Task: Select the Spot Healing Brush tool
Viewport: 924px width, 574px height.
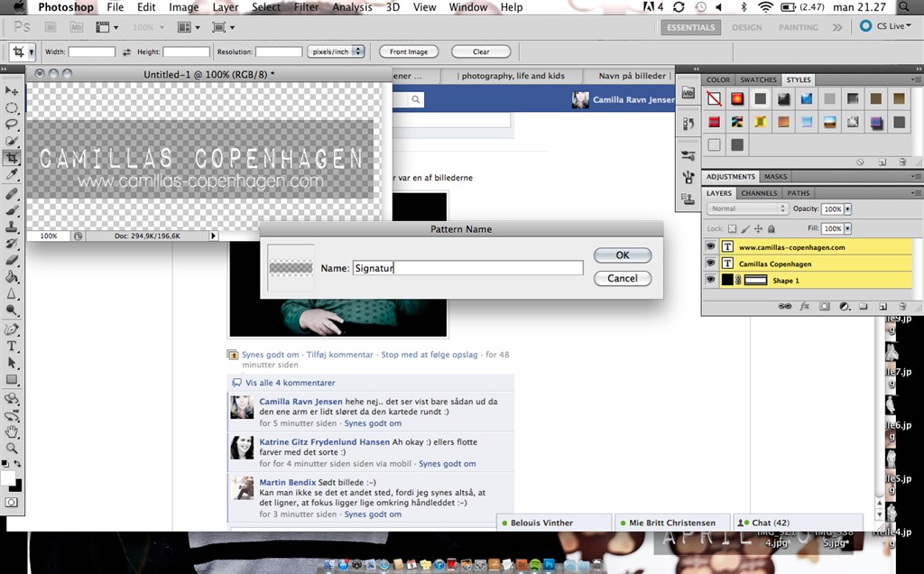Action: pos(11,193)
